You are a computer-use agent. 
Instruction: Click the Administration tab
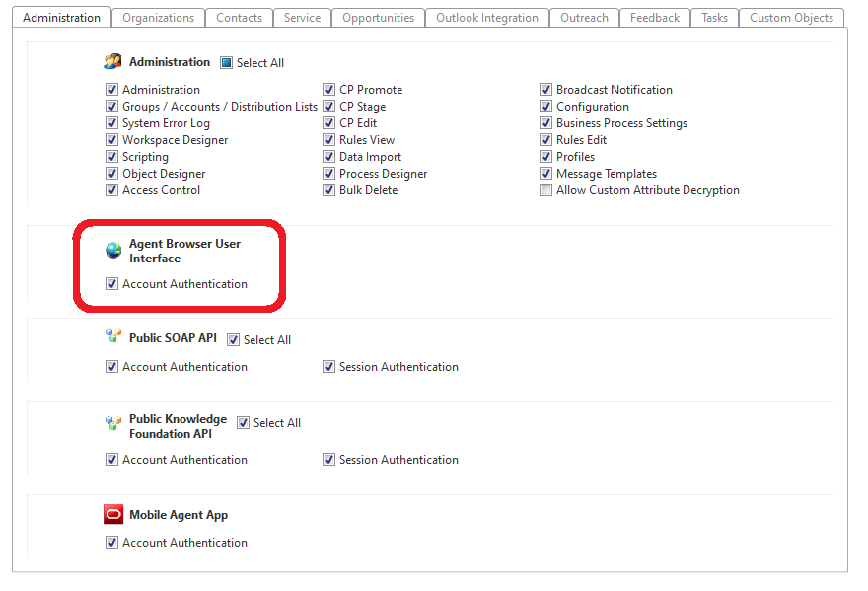(61, 18)
